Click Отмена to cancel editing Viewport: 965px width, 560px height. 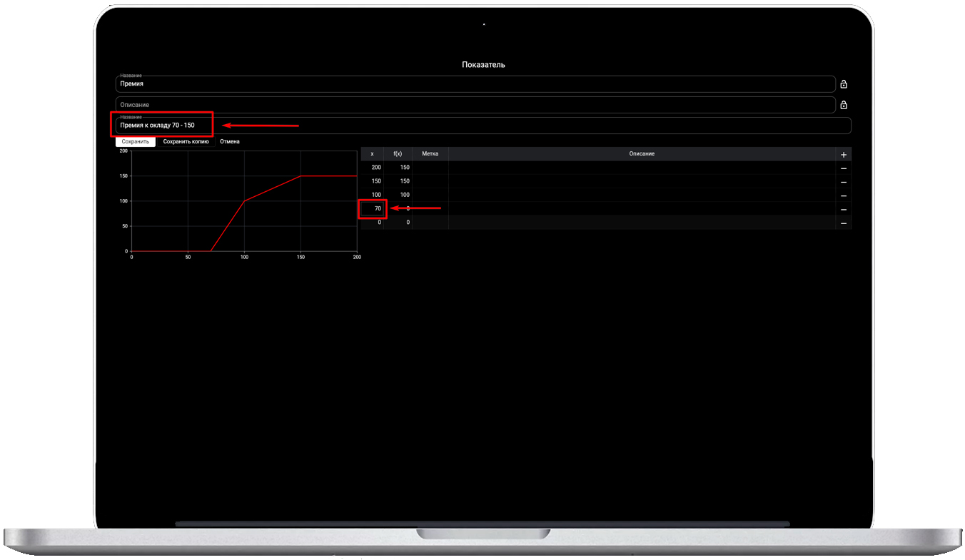click(x=230, y=141)
